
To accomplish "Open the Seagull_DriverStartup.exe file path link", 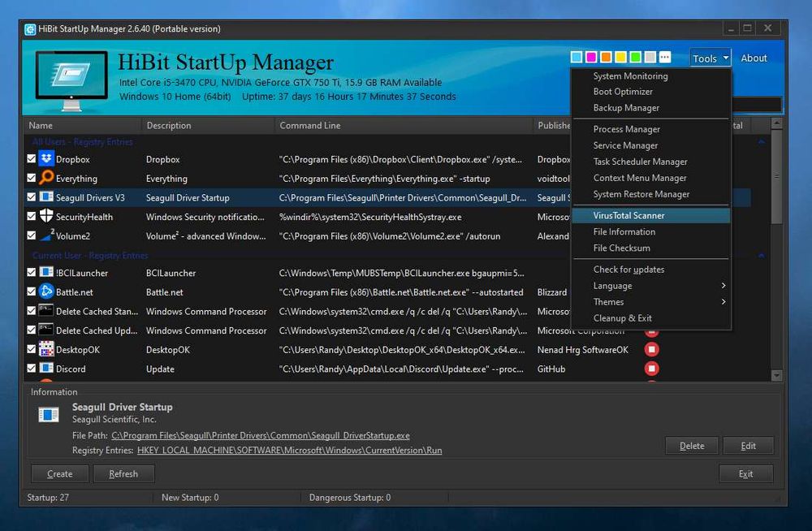I will point(261,436).
